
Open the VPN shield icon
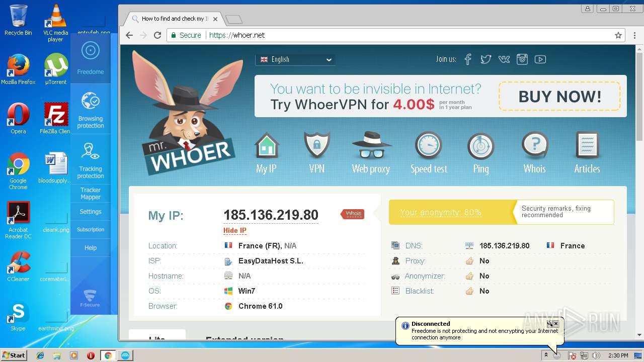tap(317, 145)
